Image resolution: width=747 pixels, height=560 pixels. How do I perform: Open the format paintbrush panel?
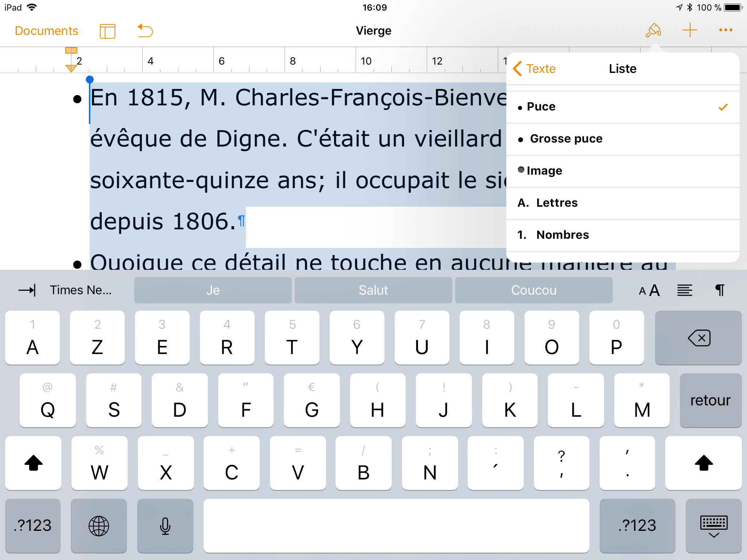(653, 31)
